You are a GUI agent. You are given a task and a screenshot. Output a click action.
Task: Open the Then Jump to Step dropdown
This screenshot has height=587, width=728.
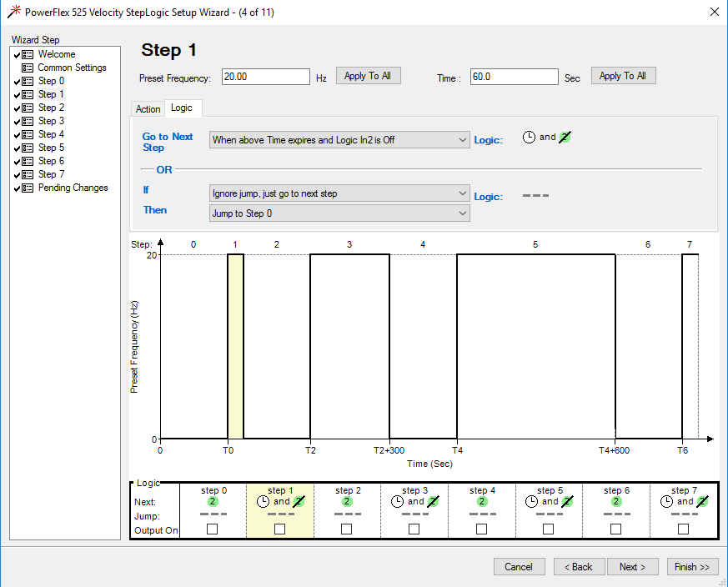(x=339, y=213)
